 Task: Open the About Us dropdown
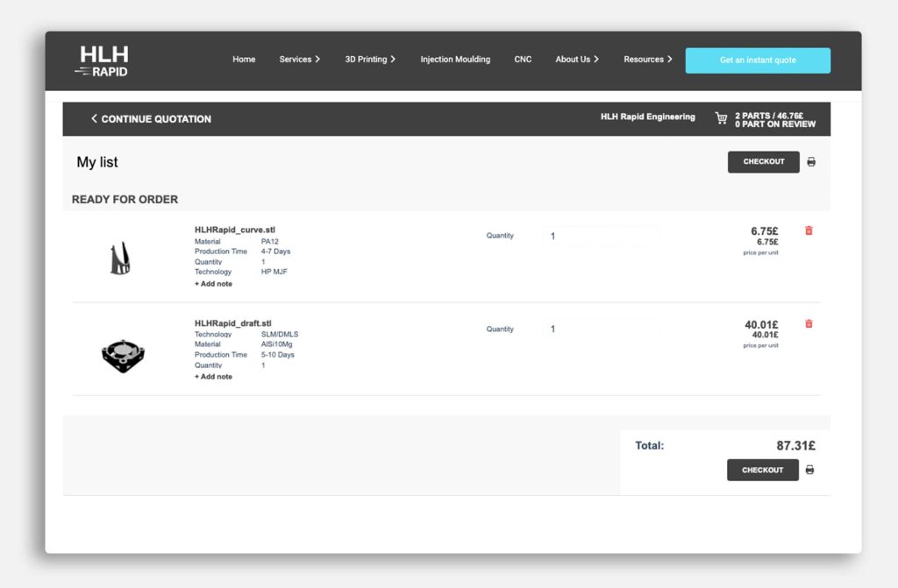click(x=575, y=59)
